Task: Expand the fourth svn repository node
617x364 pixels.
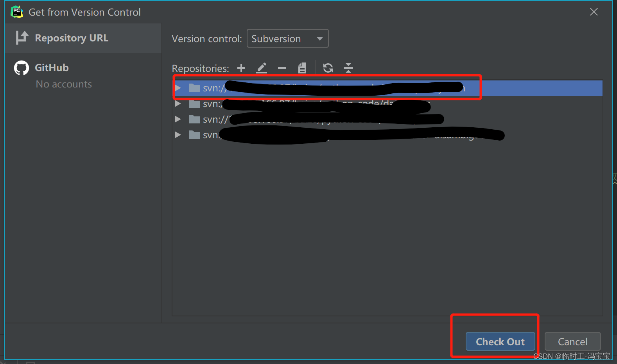Action: (x=178, y=135)
